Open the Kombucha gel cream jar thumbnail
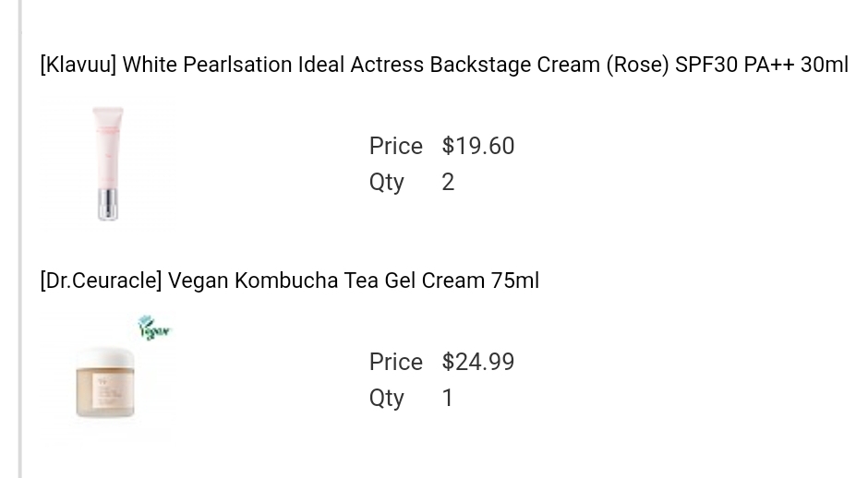This screenshot has width=868, height=478. tap(106, 382)
